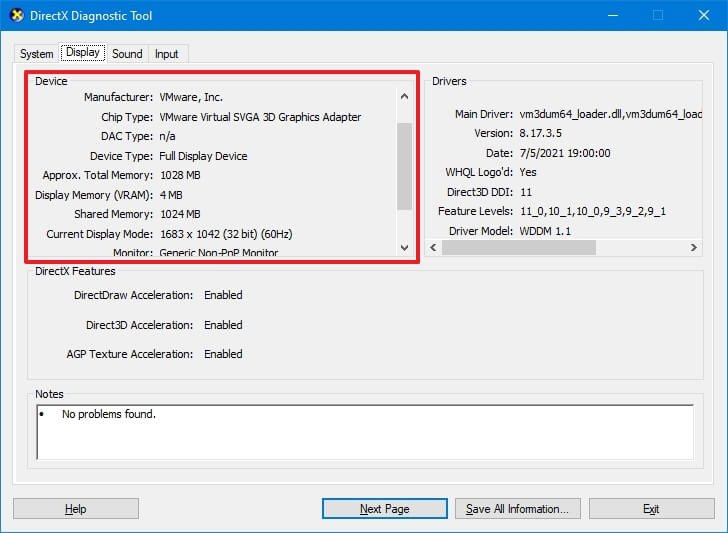Switch to the System tab
The height and width of the screenshot is (533, 728).
[x=36, y=54]
